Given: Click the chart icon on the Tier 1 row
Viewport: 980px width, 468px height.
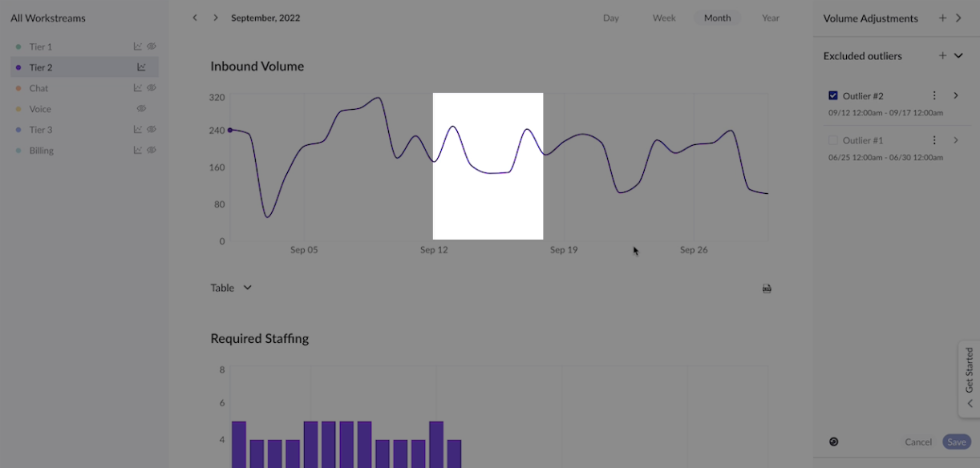Looking at the screenshot, I should [x=138, y=46].
